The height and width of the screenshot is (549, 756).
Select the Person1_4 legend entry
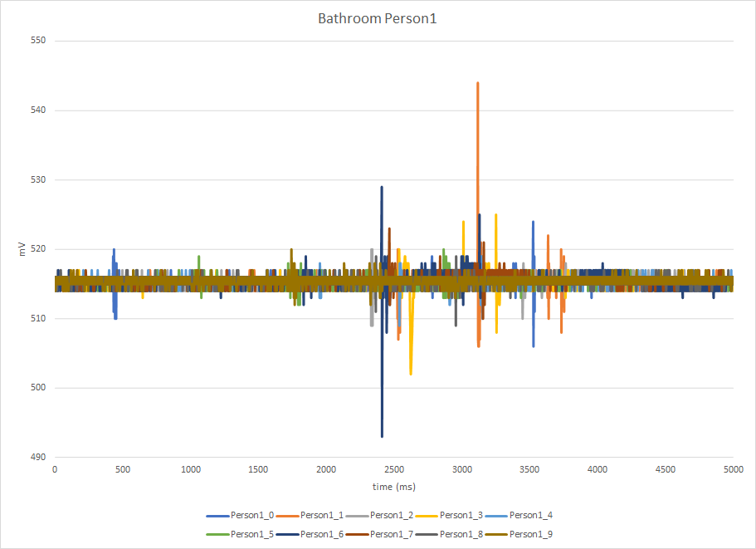click(x=519, y=515)
